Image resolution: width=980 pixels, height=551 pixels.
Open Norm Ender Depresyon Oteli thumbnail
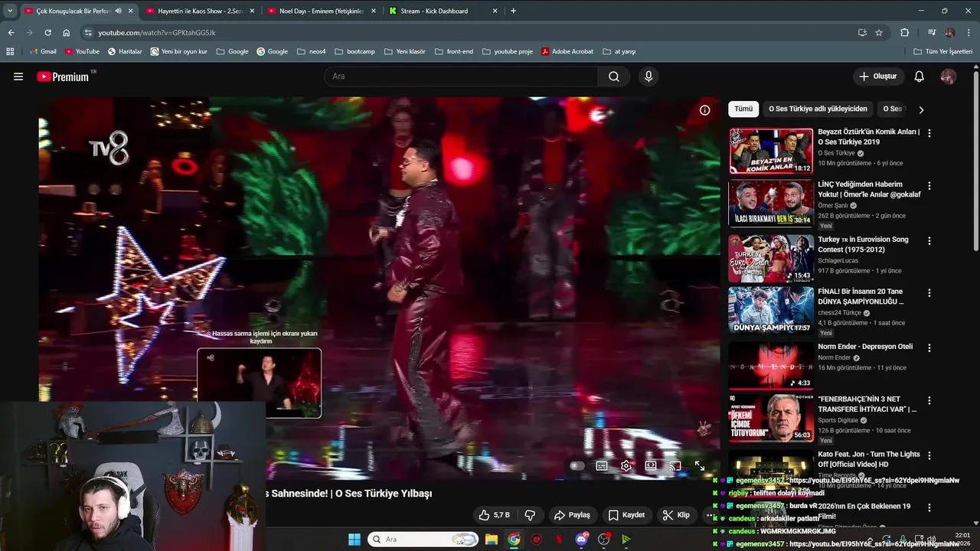[x=771, y=365]
